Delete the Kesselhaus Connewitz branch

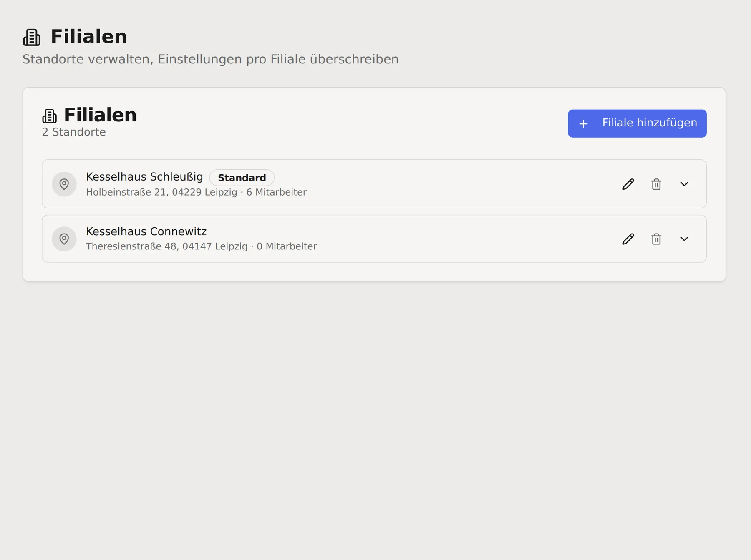click(656, 239)
